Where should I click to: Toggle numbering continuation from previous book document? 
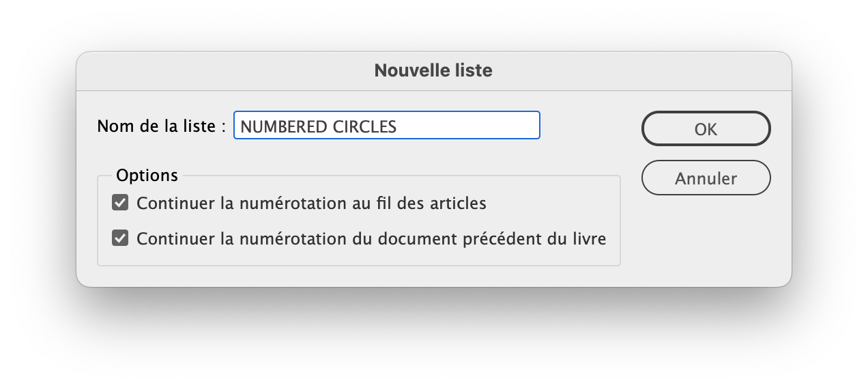pos(120,239)
